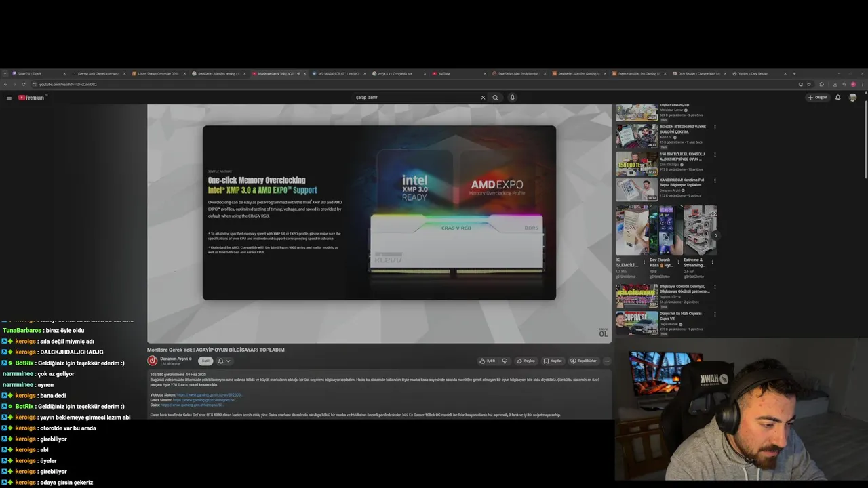Image resolution: width=868 pixels, height=488 pixels.
Task: Go to YouTube Premium home logo
Action: tap(31, 98)
